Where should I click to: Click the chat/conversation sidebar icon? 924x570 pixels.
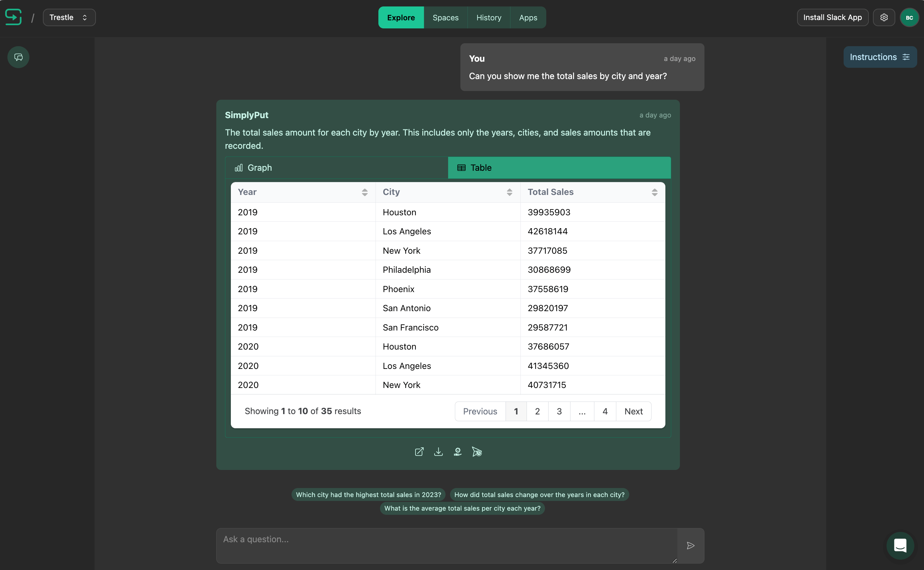(18, 57)
